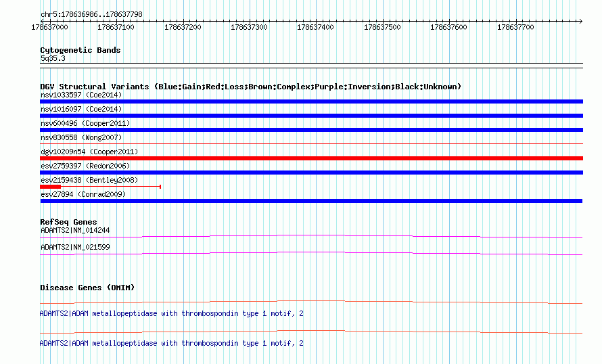Select the DGV Structural Variants track title
Screen dimensions: 602x364
tap(251, 87)
